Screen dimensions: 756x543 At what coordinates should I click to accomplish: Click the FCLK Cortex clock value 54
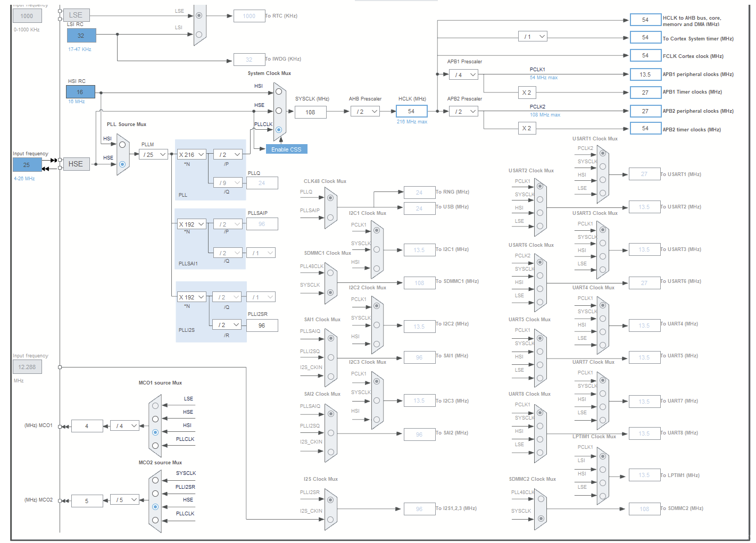(645, 55)
